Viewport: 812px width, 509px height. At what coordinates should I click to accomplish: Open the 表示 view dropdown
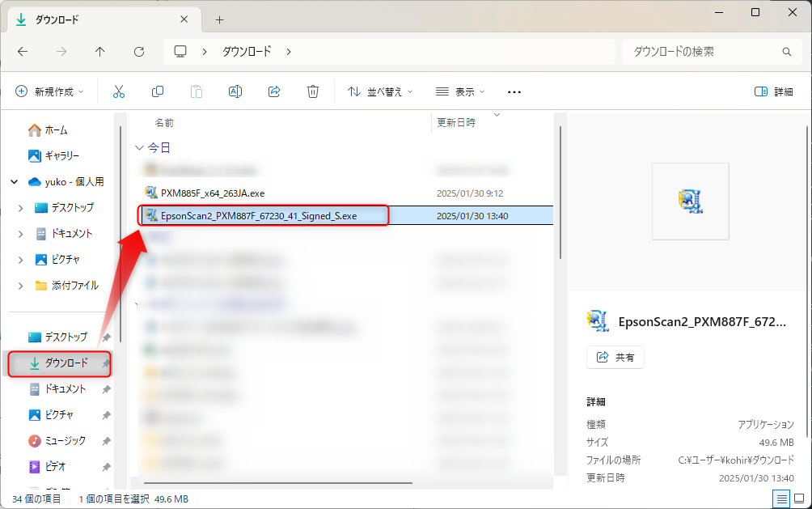point(460,91)
